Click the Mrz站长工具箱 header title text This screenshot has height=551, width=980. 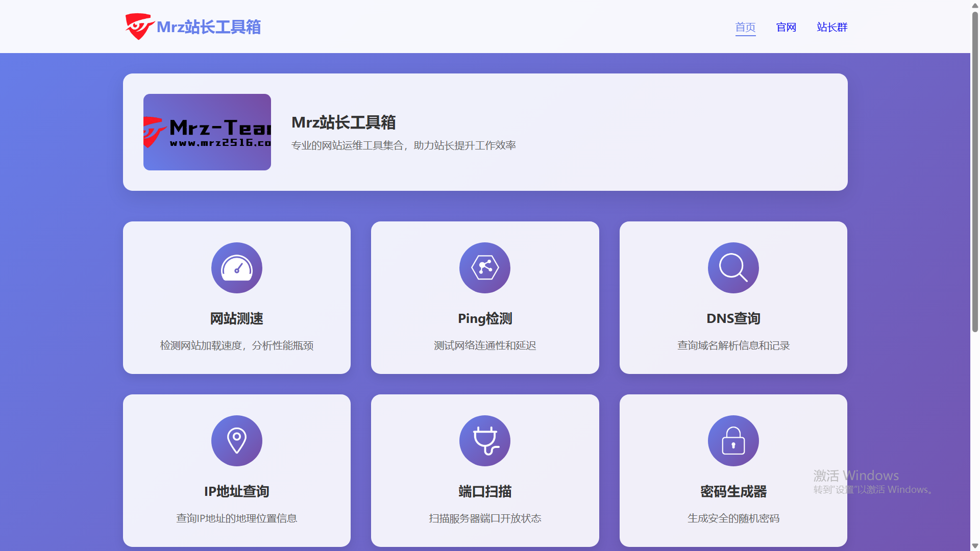coord(208,27)
